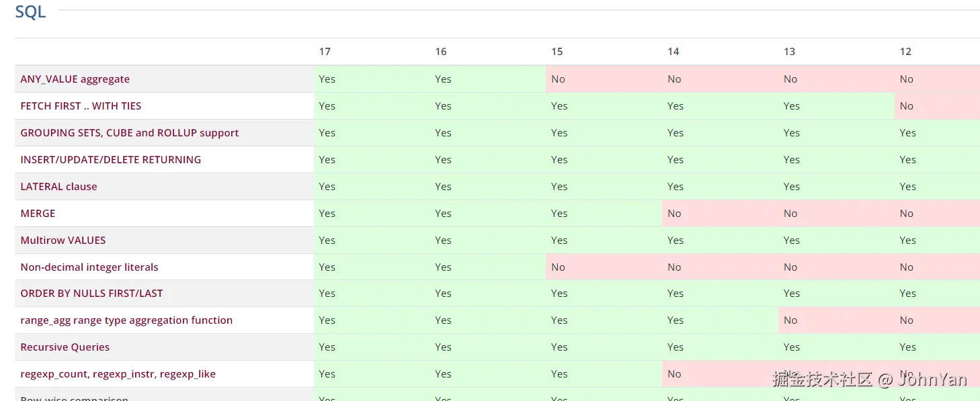
Task: Open the ORDER BY NULLS FIRST/LAST link
Action: (91, 294)
